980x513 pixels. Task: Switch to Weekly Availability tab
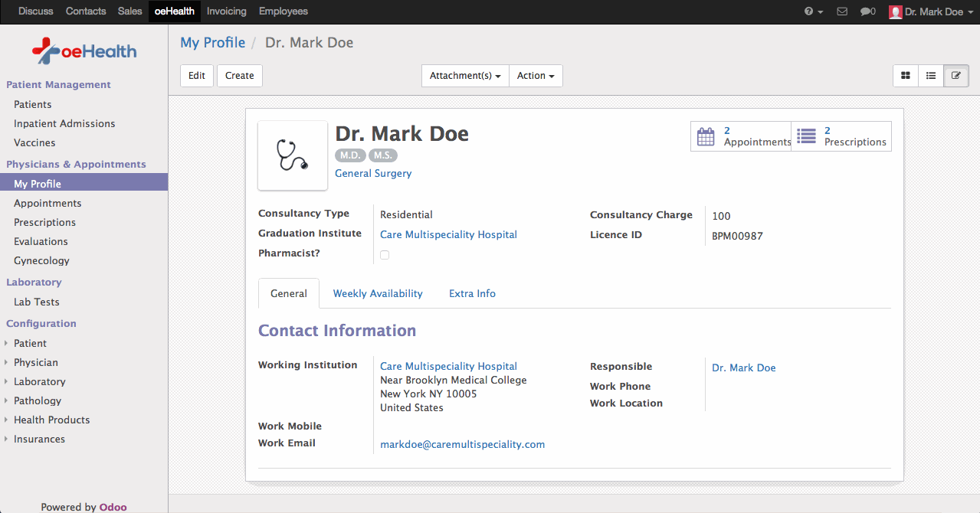click(x=378, y=293)
